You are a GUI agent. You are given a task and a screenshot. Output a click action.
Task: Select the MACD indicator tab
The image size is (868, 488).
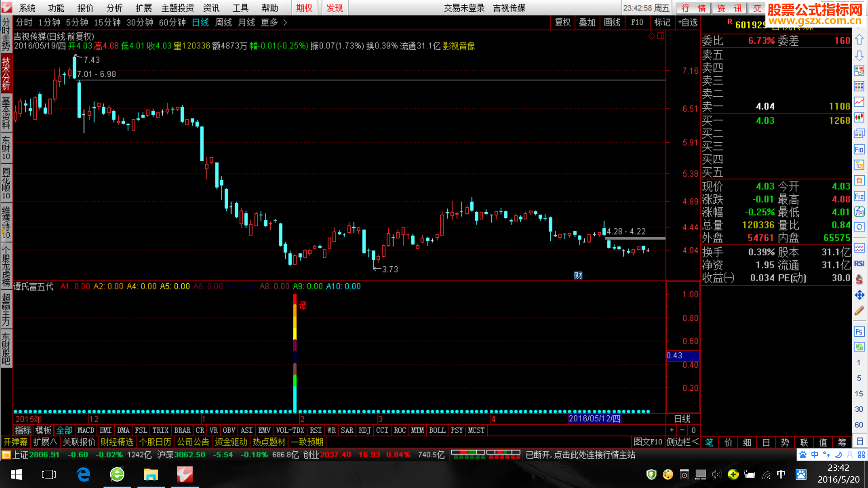[85, 430]
